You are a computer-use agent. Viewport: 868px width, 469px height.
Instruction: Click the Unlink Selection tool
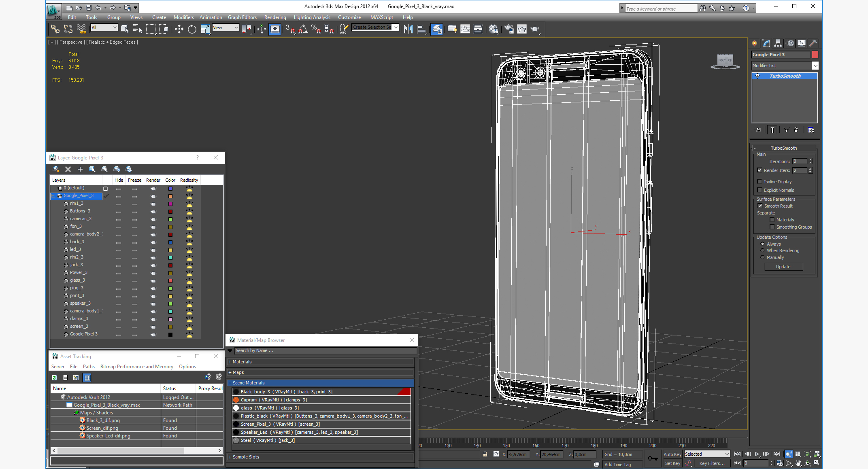[x=68, y=29]
